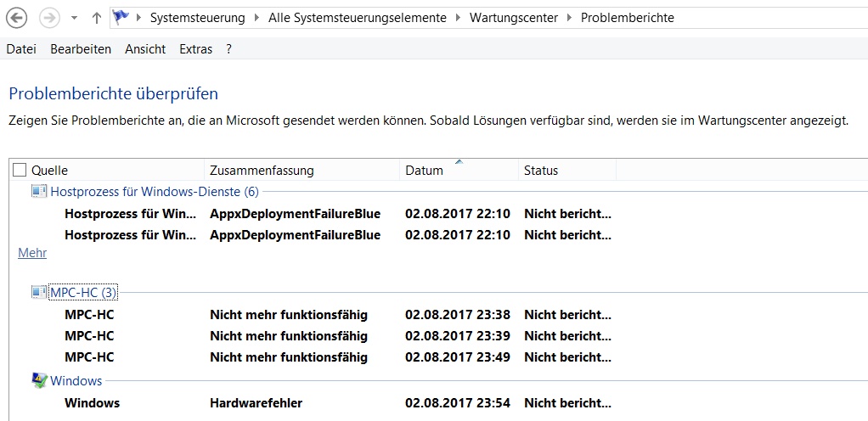Navigate to Systemsteuerung breadcrumb
The image size is (868, 421).
(198, 18)
